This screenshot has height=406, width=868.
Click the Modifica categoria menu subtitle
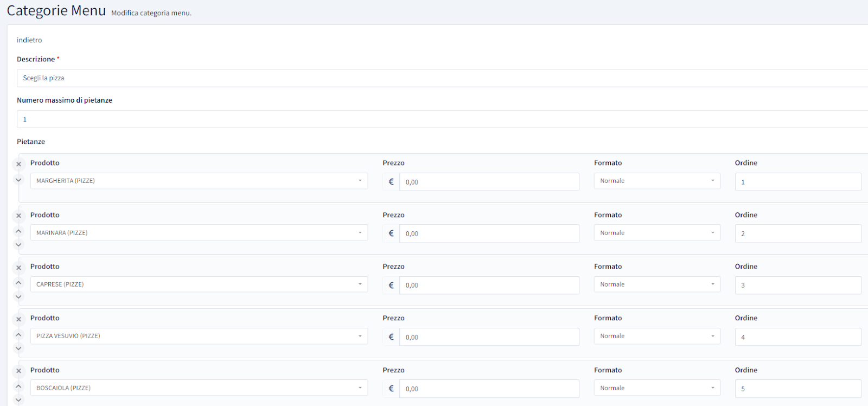coord(151,13)
